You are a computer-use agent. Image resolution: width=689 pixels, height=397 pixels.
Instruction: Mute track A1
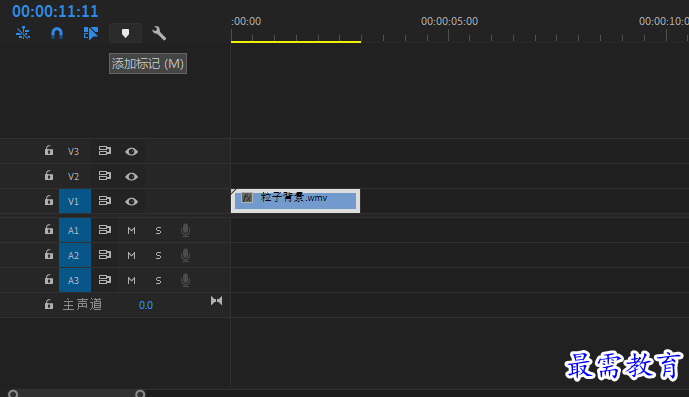(x=131, y=230)
